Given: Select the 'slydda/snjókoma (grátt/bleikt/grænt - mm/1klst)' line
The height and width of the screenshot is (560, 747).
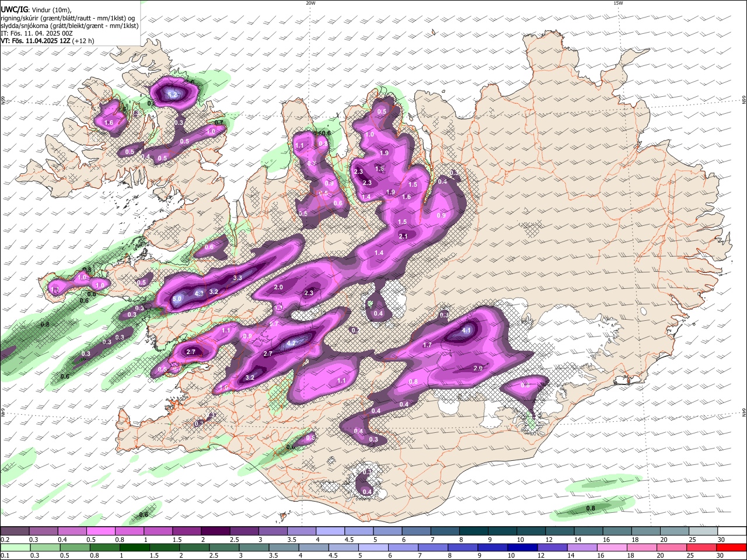Looking at the screenshot, I should pyautogui.click(x=69, y=26).
